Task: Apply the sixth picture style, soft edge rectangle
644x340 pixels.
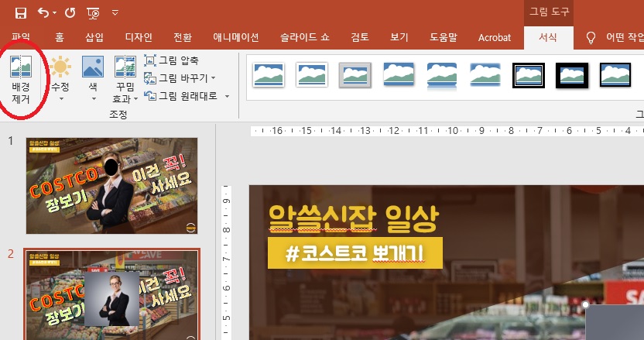Action: click(x=485, y=74)
